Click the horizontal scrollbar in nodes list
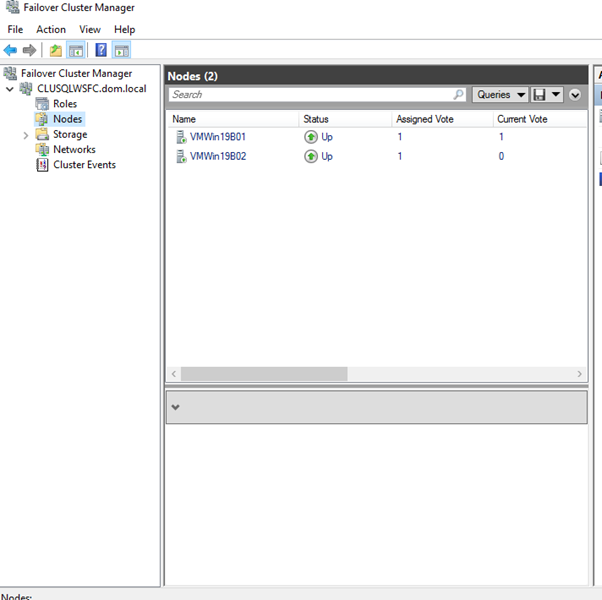 pyautogui.click(x=264, y=374)
